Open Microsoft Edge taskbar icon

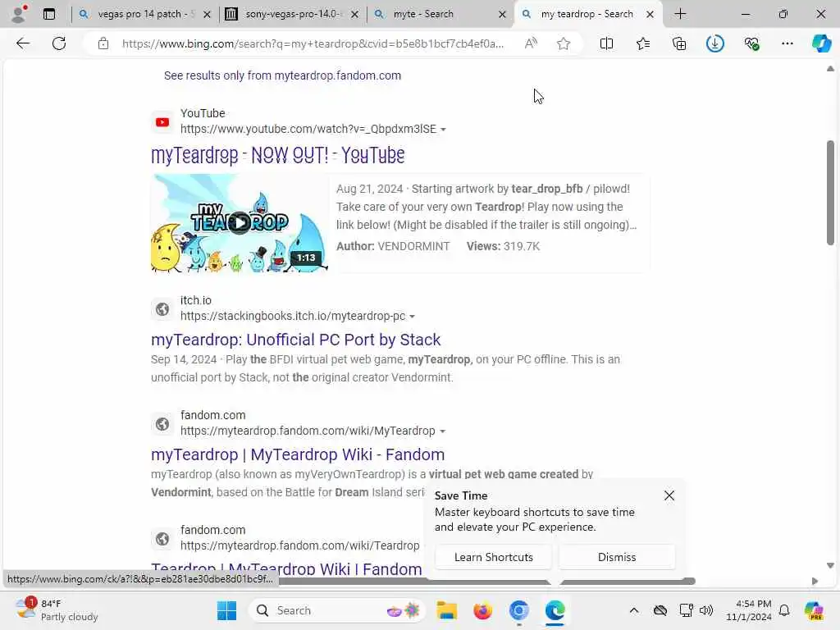555,610
